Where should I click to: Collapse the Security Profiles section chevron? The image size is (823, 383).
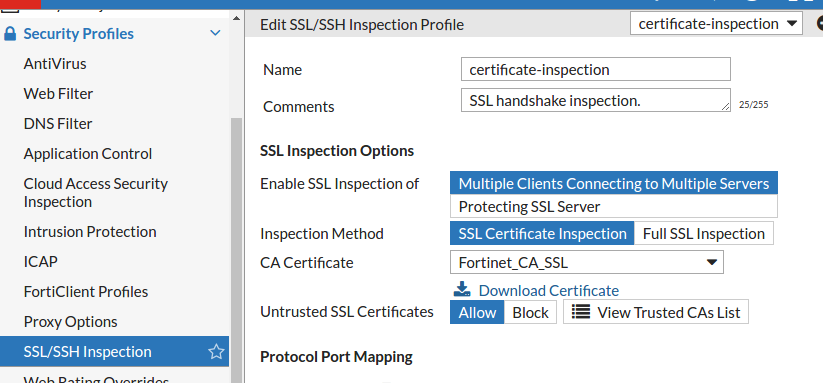click(215, 34)
